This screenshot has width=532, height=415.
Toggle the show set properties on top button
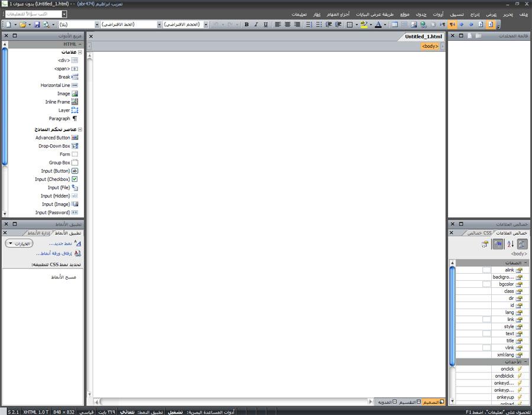[498, 244]
